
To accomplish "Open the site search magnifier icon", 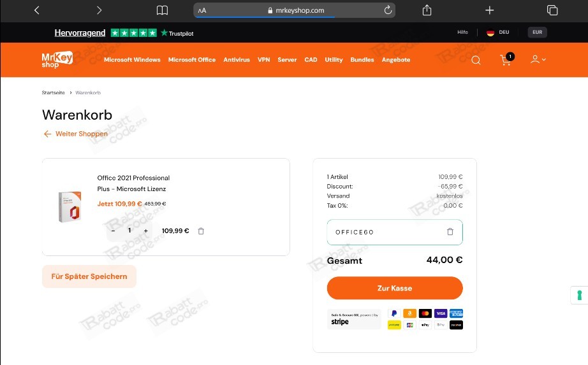I will pos(476,60).
